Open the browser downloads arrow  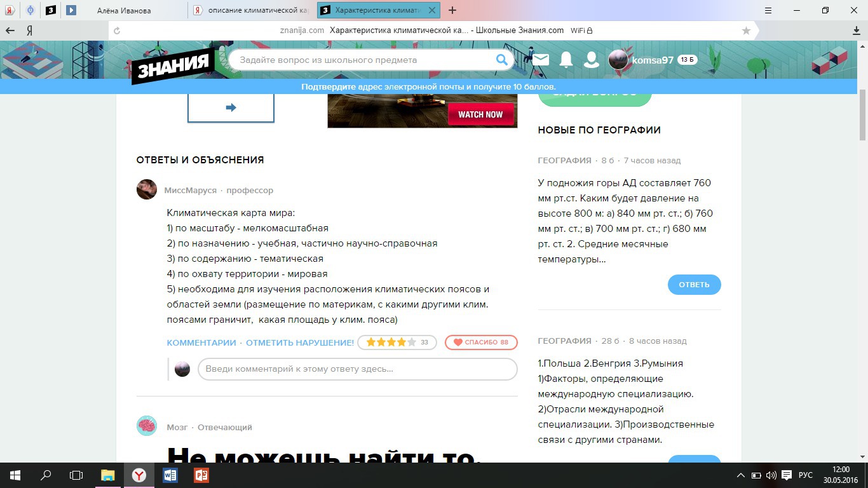click(857, 30)
